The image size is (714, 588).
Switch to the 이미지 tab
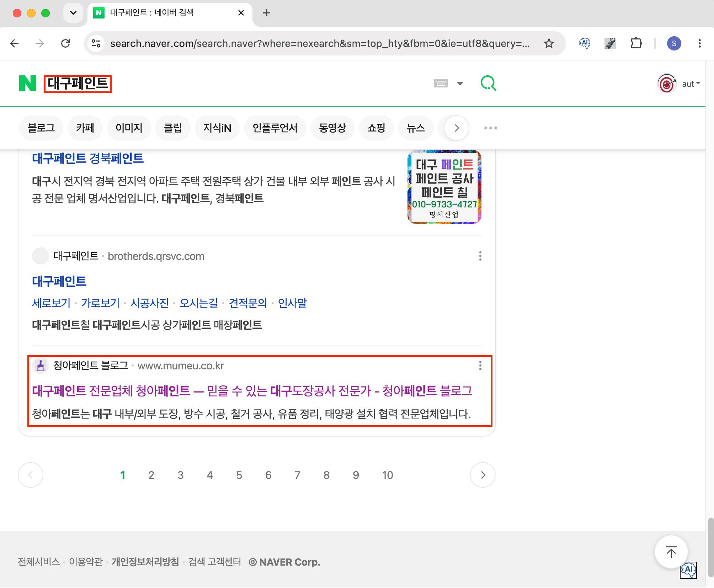click(129, 128)
